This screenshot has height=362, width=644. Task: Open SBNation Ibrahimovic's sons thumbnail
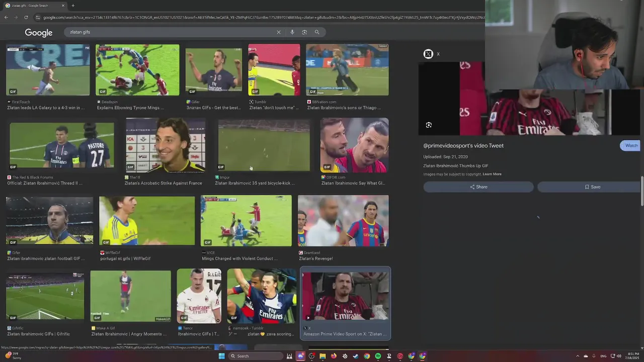click(x=347, y=70)
